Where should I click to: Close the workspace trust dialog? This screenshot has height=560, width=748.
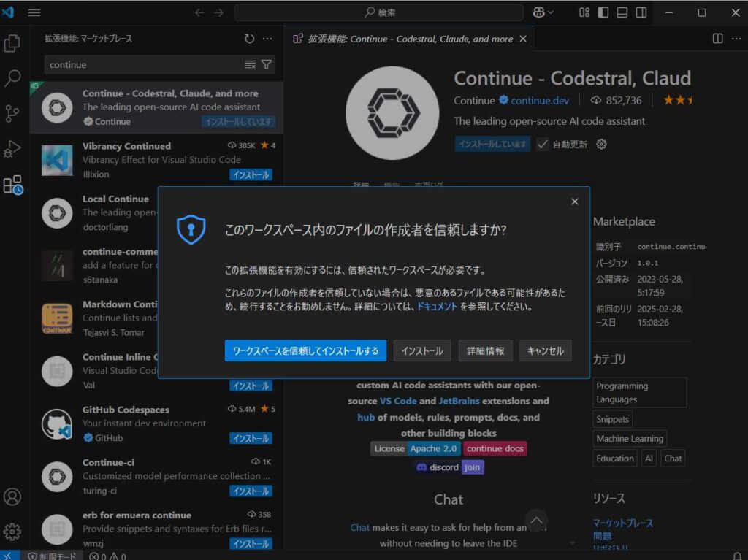574,202
